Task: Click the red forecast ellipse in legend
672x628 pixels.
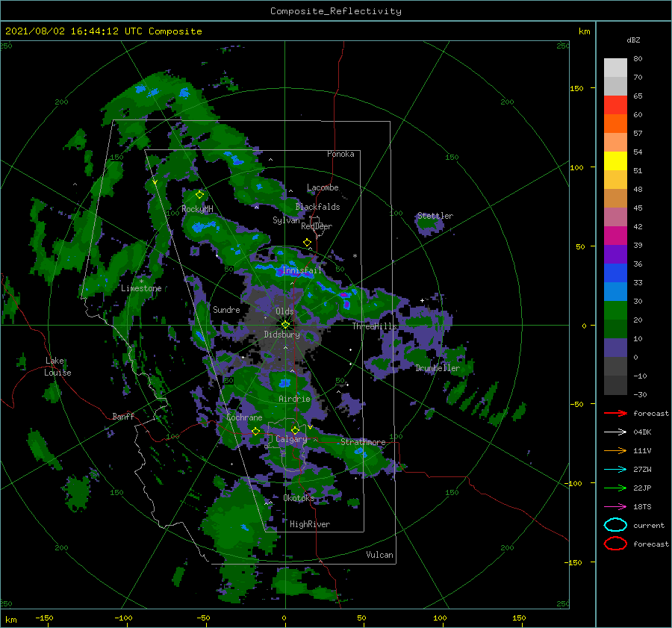Action: click(x=615, y=544)
